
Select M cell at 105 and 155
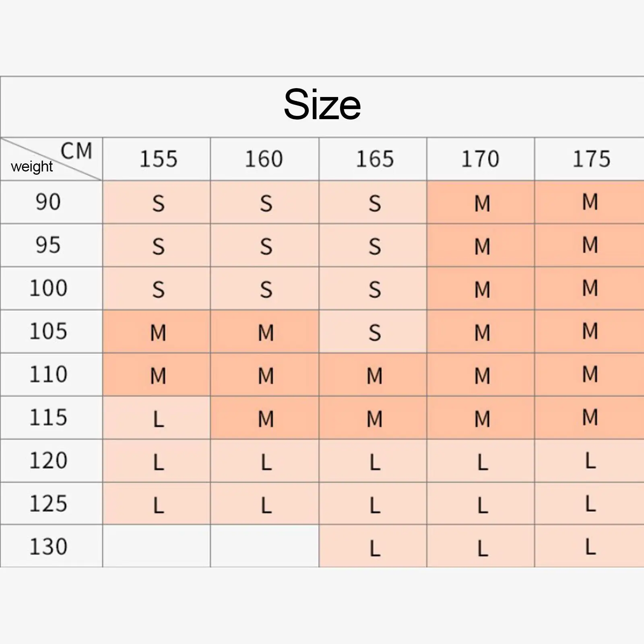click(x=157, y=332)
